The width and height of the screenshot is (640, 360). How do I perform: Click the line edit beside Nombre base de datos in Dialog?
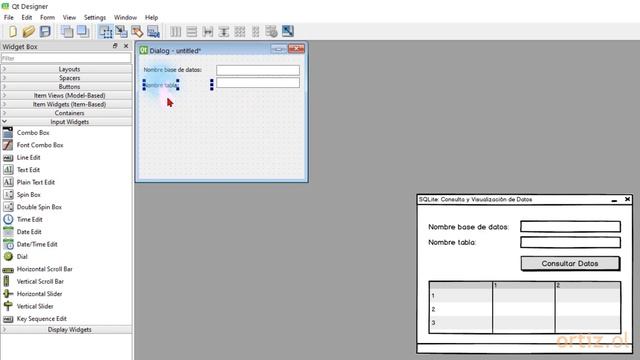(x=258, y=70)
